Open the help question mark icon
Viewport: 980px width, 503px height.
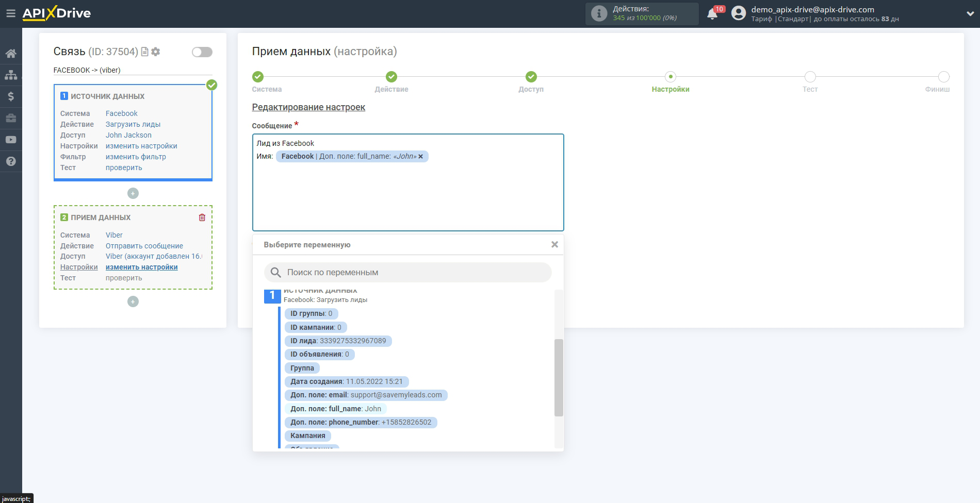tap(11, 161)
